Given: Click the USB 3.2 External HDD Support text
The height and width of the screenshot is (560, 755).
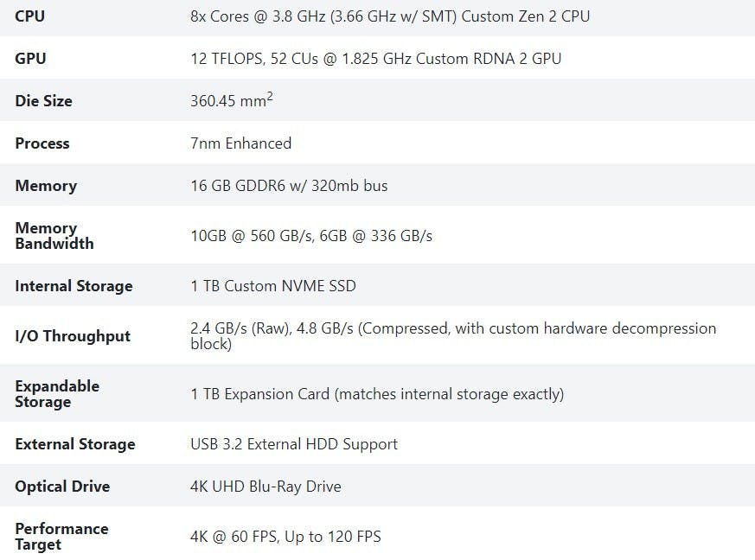Looking at the screenshot, I should [293, 444].
